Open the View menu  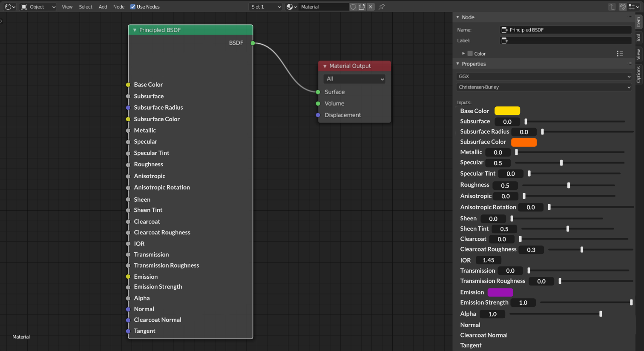[x=67, y=7]
